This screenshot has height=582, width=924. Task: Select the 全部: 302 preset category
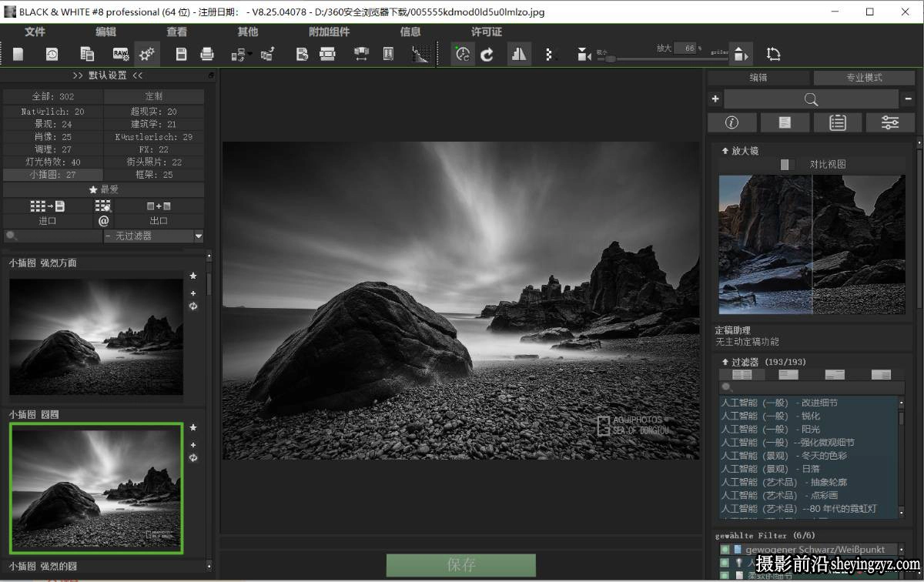point(53,96)
